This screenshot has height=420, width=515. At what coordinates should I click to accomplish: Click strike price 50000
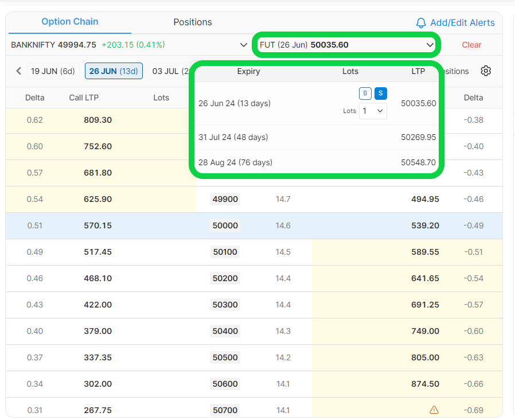pos(225,225)
